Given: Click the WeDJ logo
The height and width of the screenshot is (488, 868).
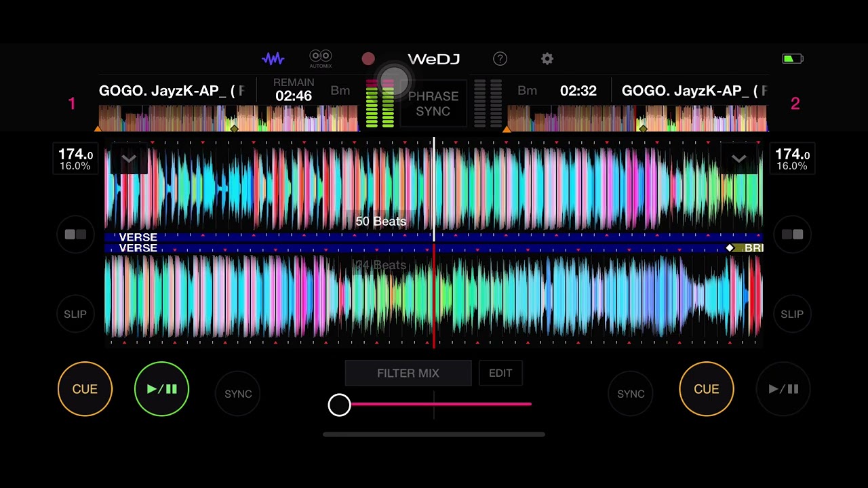Looking at the screenshot, I should pos(434,59).
